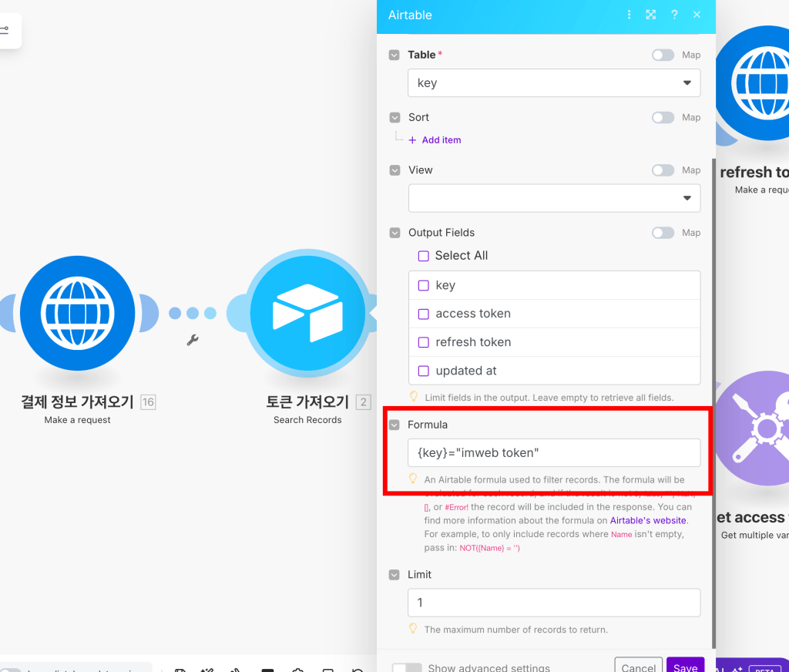Open scenario settings gear in bottom toolbar
This screenshot has width=789, height=672.
point(298,669)
